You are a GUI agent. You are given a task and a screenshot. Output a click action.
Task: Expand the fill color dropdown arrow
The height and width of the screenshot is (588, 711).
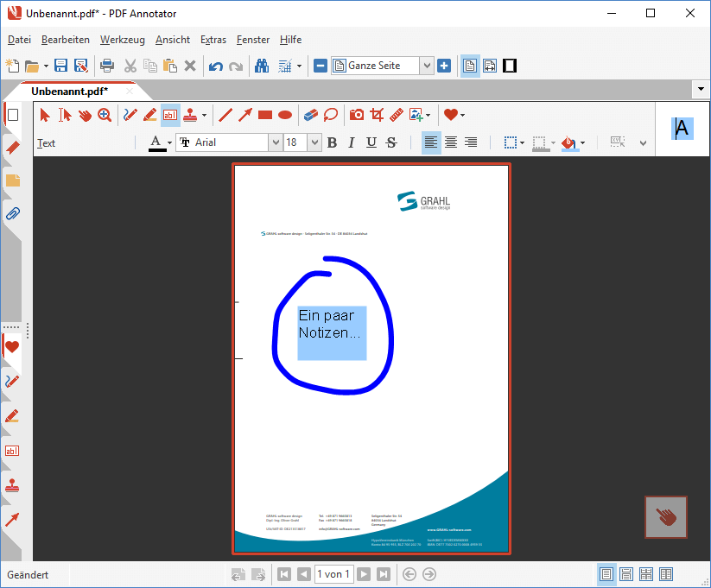582,143
